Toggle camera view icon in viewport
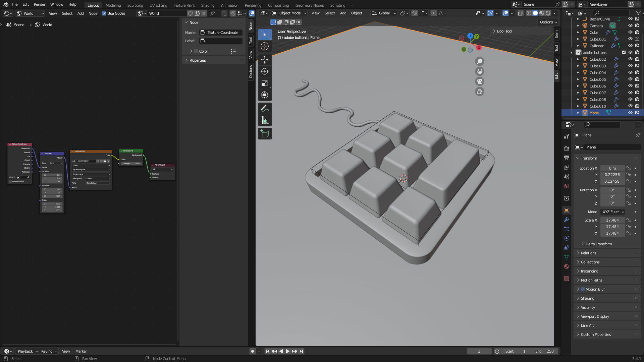 480,81
